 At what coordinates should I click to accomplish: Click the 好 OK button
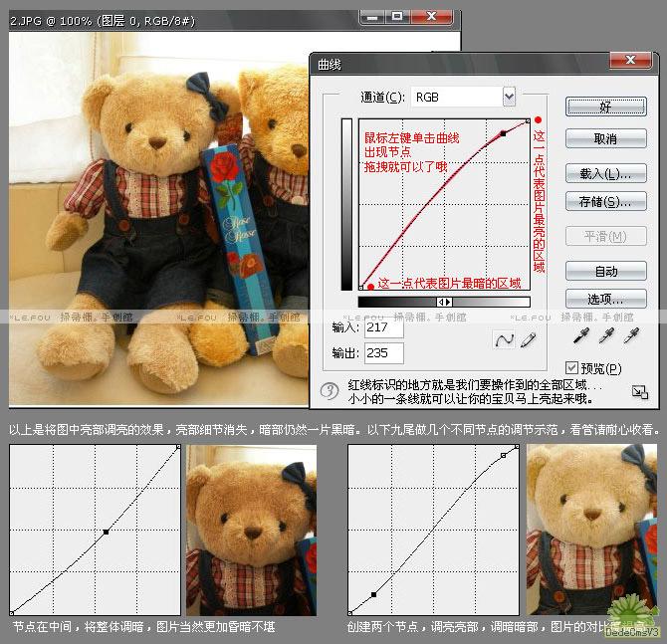605,107
